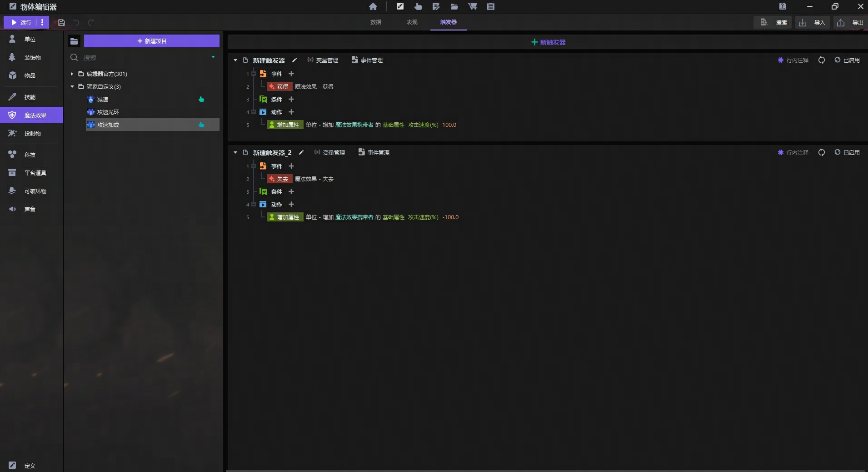Select 可破坏物 in the left sidebar
868x472 pixels.
[x=31, y=191]
